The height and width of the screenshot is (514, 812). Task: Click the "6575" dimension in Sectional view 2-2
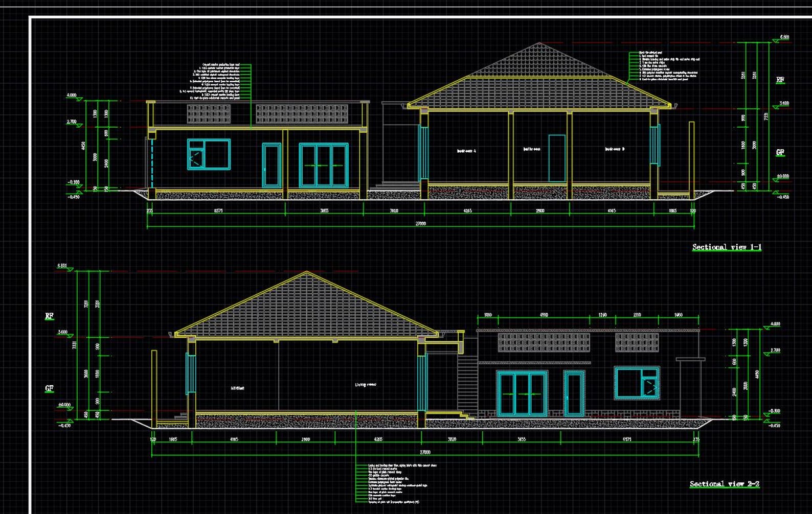627,439
